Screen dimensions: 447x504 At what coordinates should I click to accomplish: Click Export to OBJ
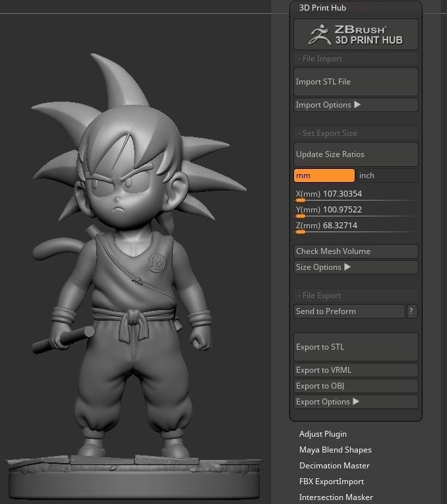coord(356,386)
